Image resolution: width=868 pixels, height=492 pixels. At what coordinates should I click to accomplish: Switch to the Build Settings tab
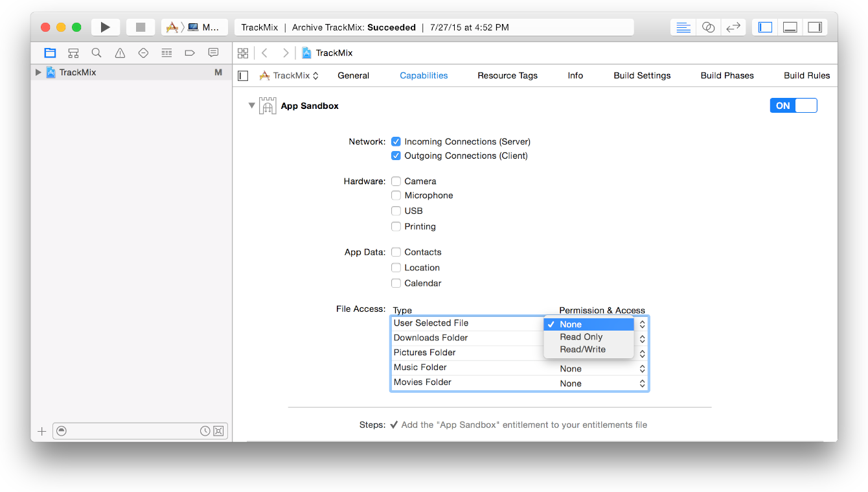pyautogui.click(x=642, y=75)
